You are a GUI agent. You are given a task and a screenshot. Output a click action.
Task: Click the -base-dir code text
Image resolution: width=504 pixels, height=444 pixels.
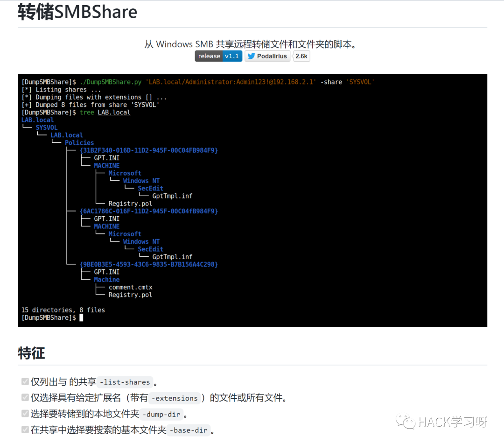click(189, 430)
